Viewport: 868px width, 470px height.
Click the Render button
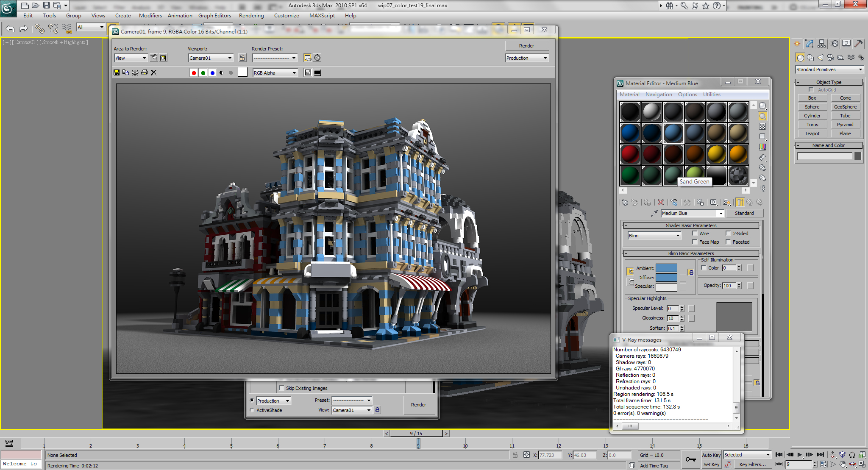point(527,45)
